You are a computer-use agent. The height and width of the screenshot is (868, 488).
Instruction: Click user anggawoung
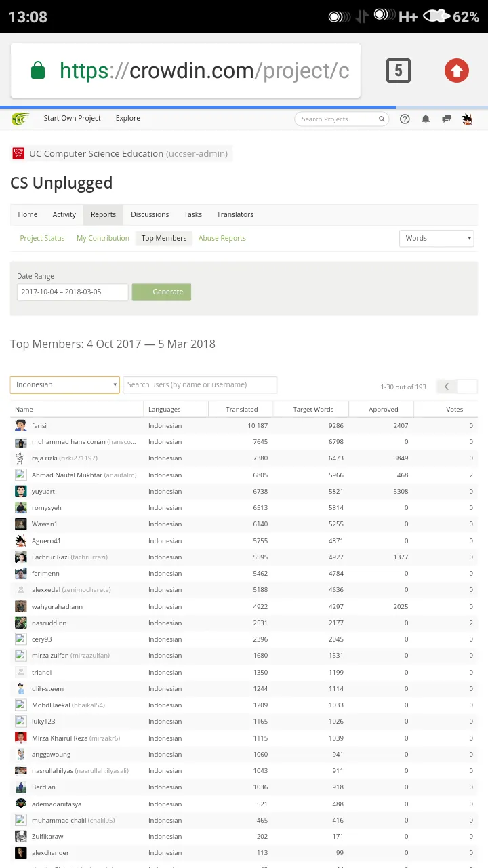pos(51,755)
